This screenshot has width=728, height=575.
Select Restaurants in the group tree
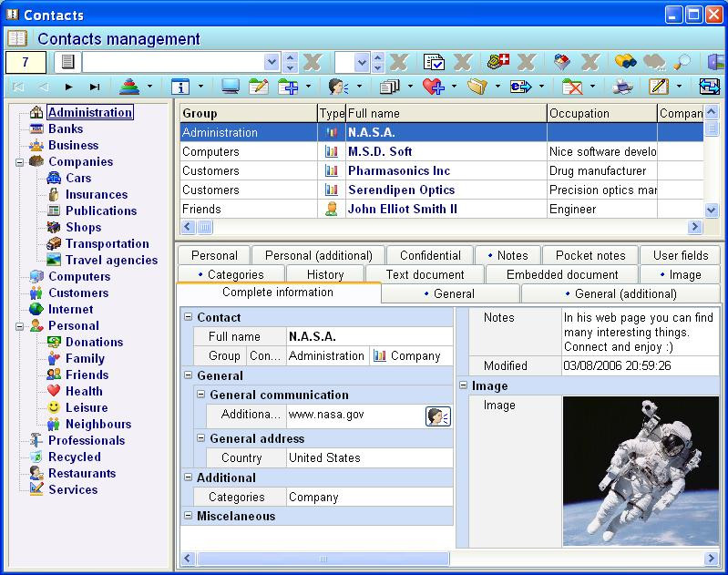tap(82, 473)
